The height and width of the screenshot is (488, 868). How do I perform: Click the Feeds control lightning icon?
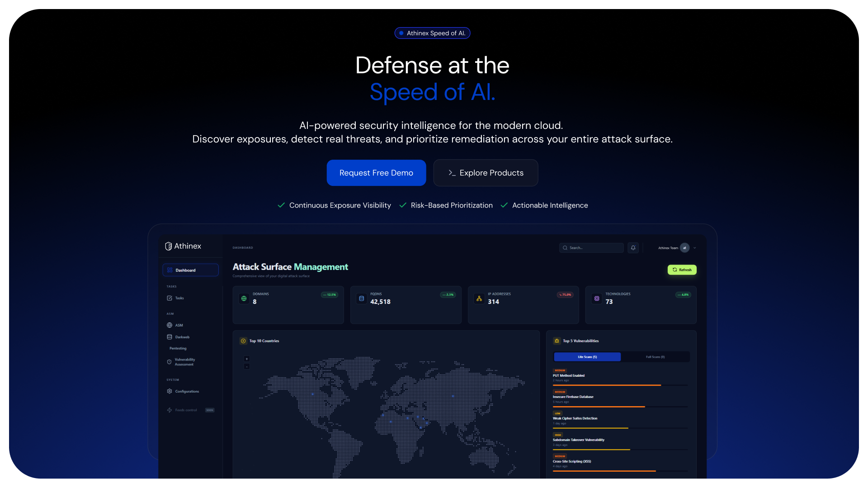(x=170, y=410)
